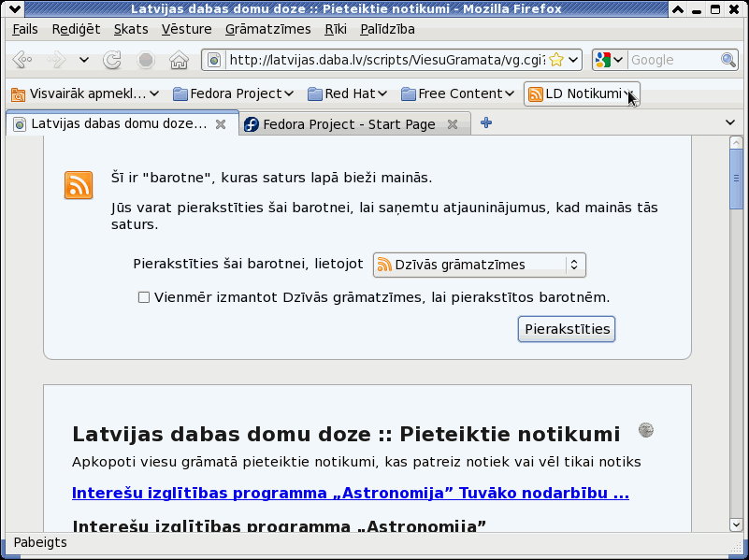This screenshot has width=749, height=560.
Task: Open the Dzīvās grāmatzīmes subscription dropdown
Action: (x=479, y=265)
